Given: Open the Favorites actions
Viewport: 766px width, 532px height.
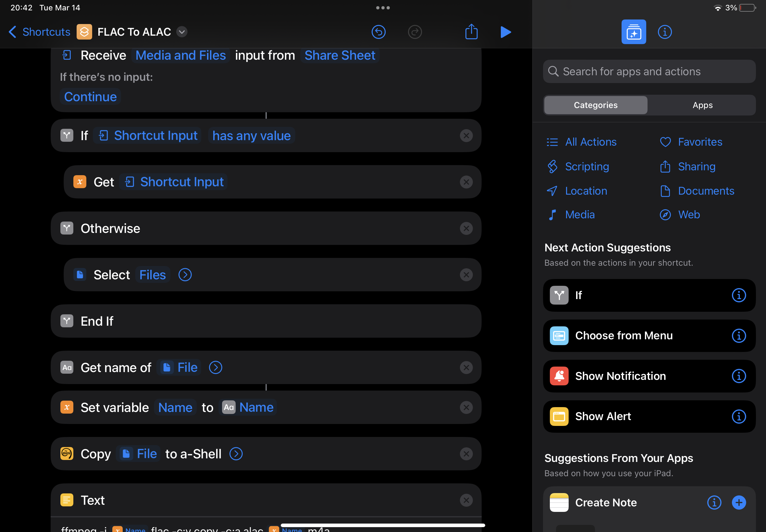Looking at the screenshot, I should click(700, 142).
